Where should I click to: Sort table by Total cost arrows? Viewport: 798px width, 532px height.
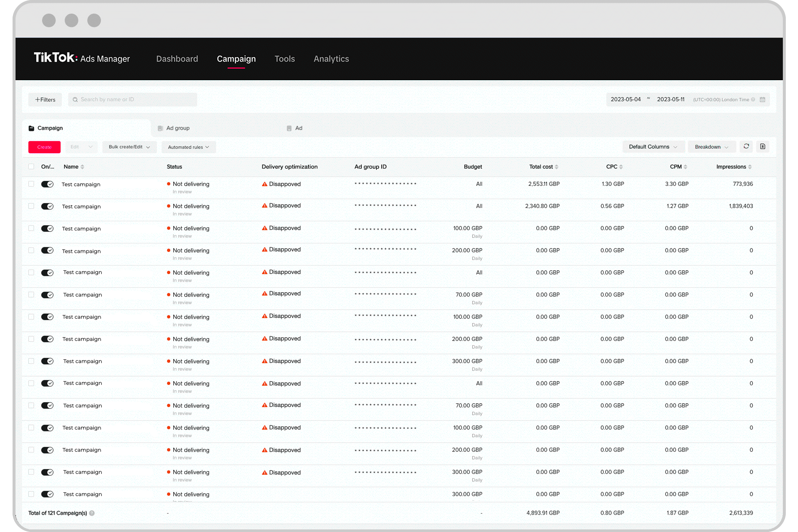pos(557,167)
